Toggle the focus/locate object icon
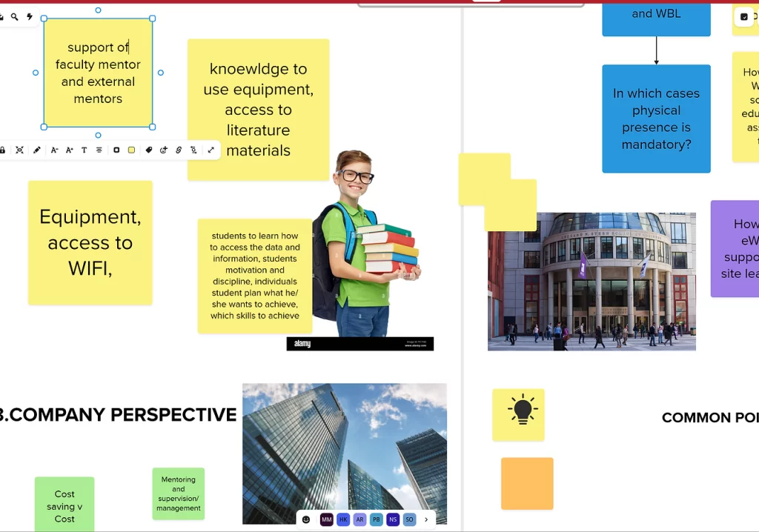This screenshot has width=759, height=532. 20,150
